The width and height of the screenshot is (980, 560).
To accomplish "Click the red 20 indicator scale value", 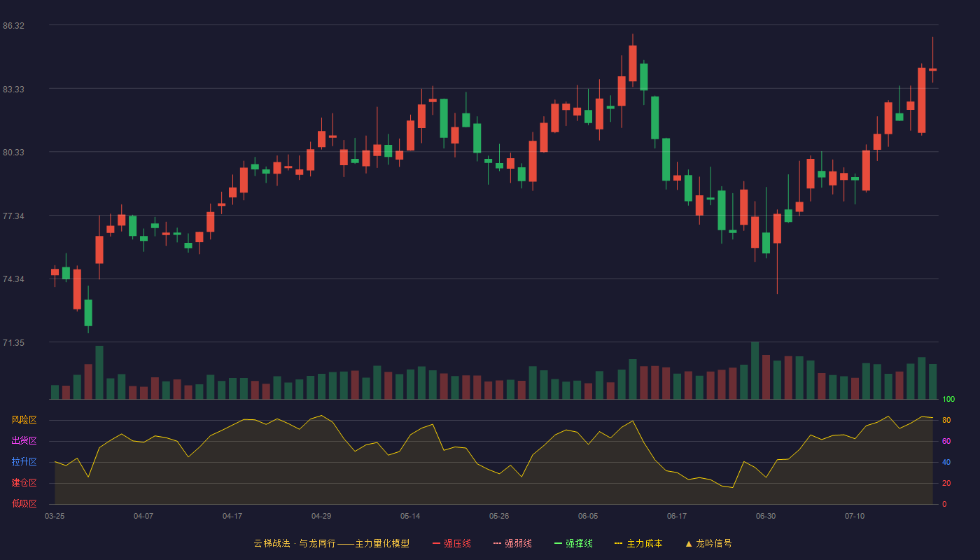I will coord(946,483).
